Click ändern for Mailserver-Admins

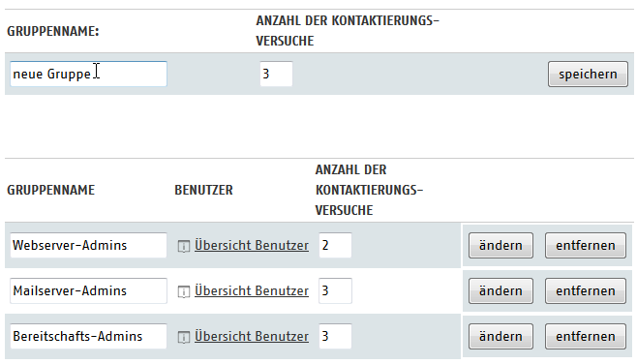[x=500, y=290]
